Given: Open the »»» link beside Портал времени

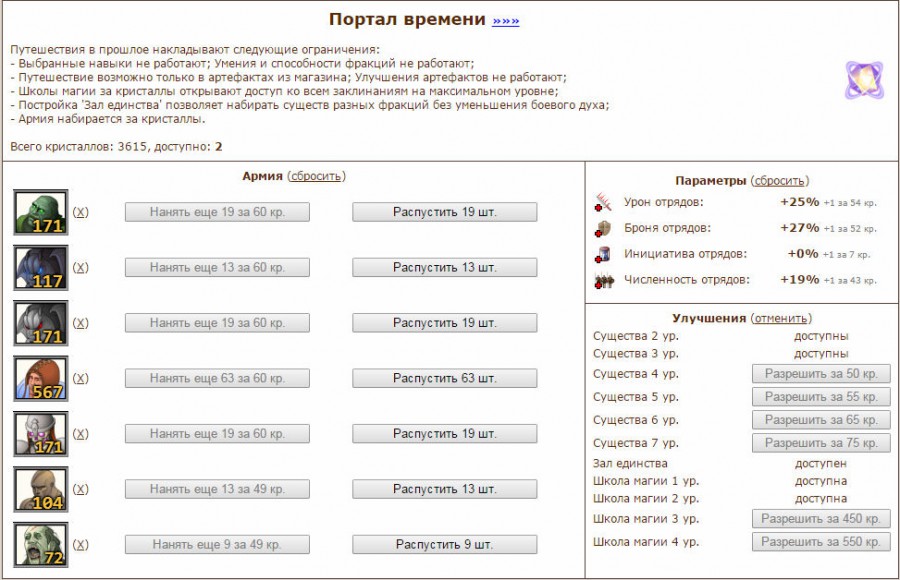Looking at the screenshot, I should pyautogui.click(x=506, y=21).
